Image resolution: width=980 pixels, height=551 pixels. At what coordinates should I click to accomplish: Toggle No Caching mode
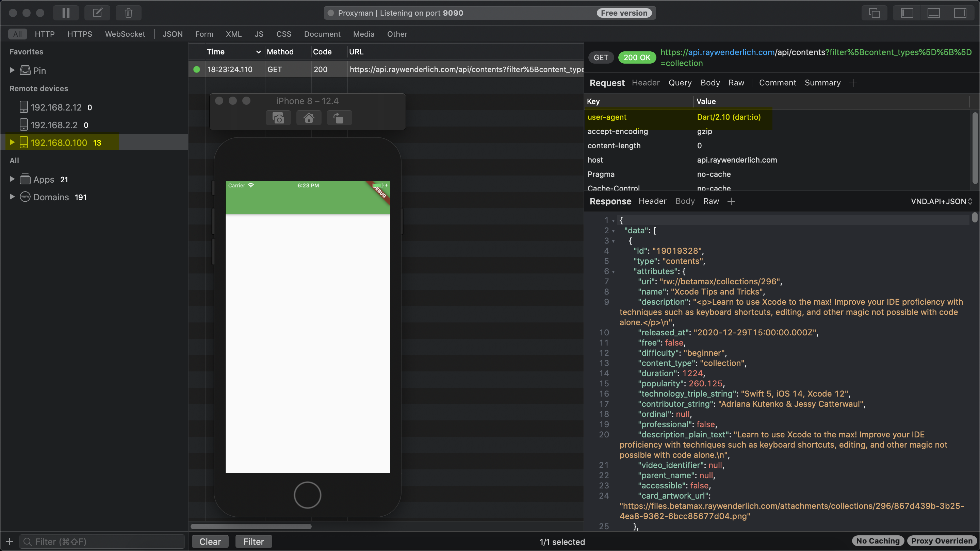878,541
